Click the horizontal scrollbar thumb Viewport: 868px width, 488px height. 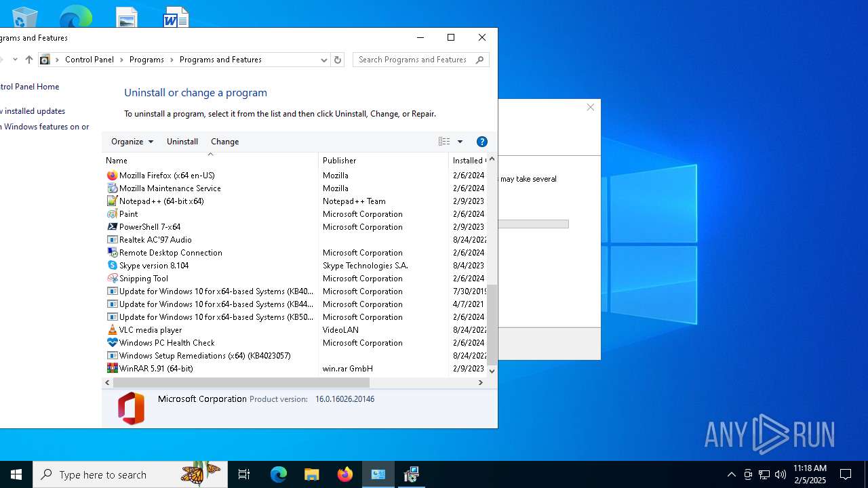241,383
